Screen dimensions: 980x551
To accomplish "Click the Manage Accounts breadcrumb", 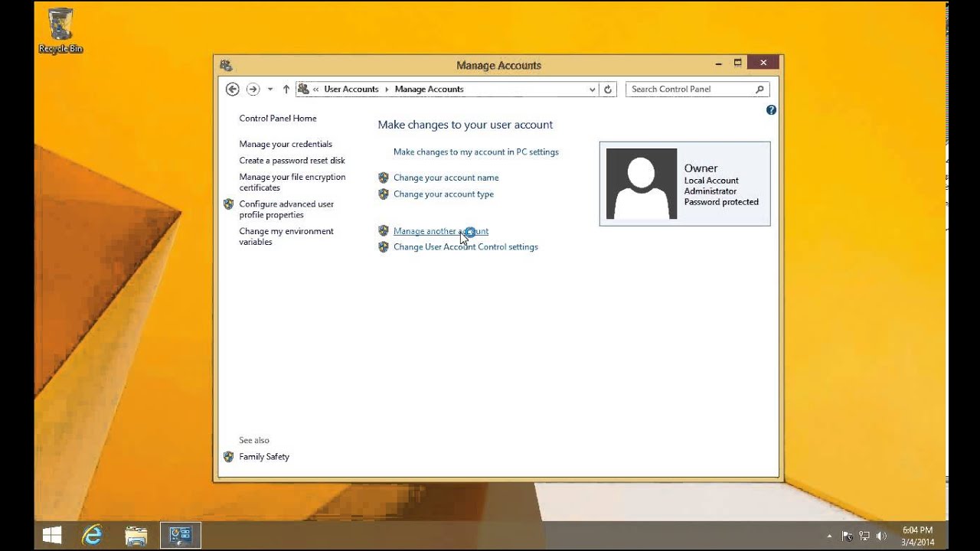I will coord(429,90).
